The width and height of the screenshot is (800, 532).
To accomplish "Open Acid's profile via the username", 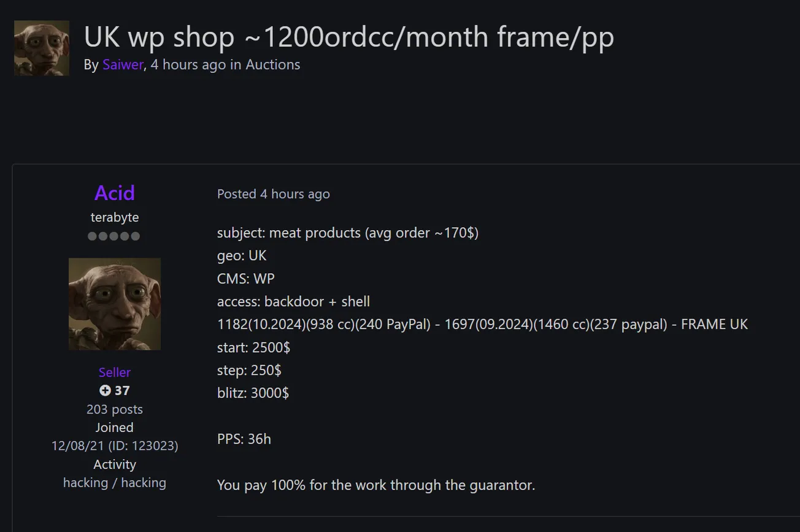I will (115, 193).
